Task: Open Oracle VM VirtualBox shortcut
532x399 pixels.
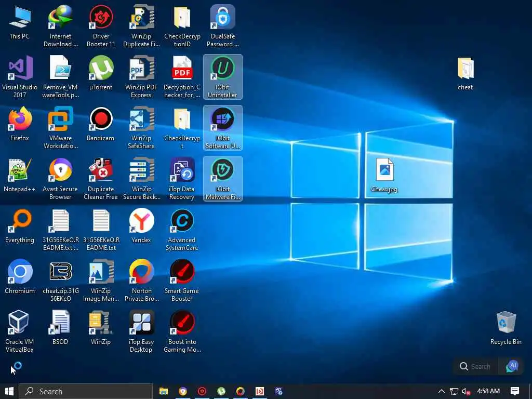Action: coord(19,331)
